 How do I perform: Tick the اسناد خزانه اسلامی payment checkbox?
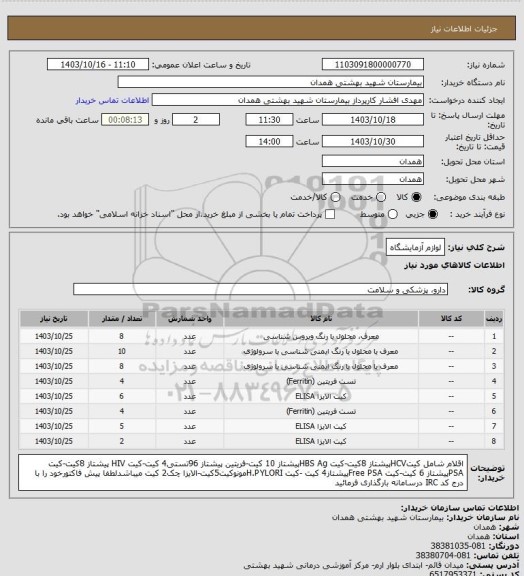[330, 214]
